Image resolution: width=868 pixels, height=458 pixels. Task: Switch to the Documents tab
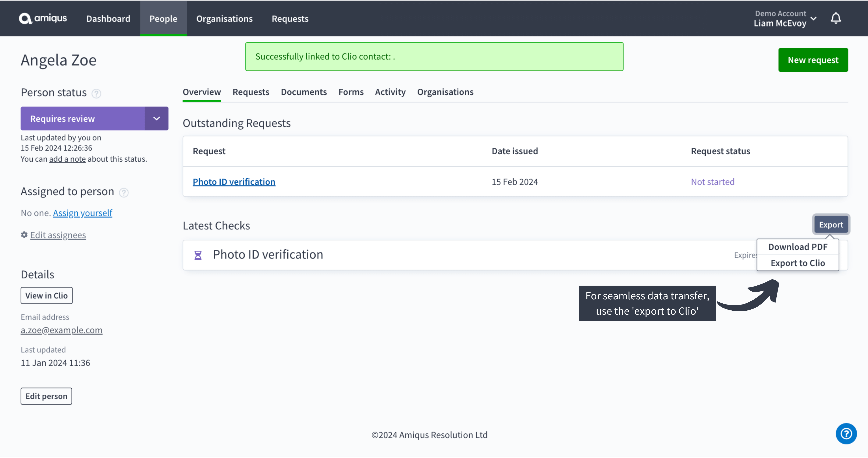point(304,92)
